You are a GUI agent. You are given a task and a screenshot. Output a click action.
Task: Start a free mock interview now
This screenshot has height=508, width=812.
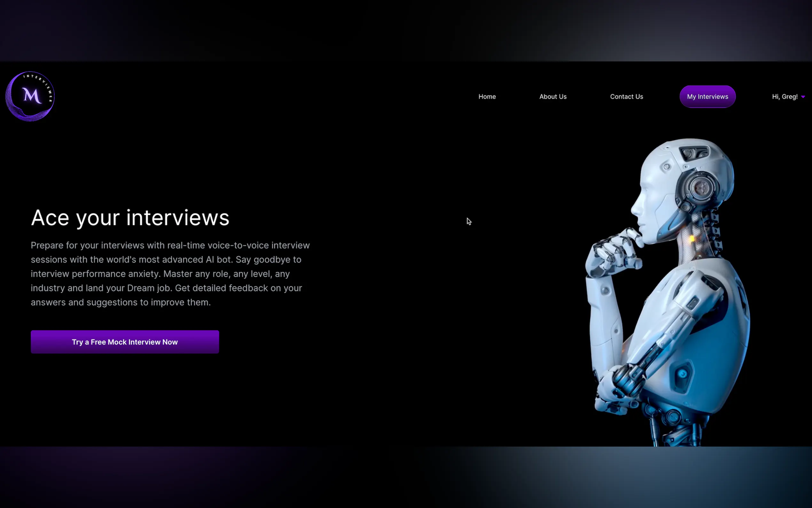pyautogui.click(x=125, y=342)
